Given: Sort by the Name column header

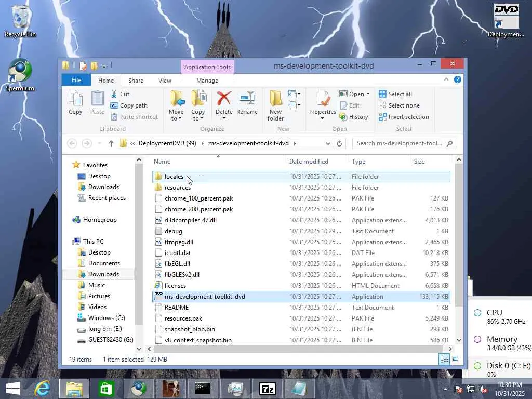Looking at the screenshot, I should click(x=218, y=162).
